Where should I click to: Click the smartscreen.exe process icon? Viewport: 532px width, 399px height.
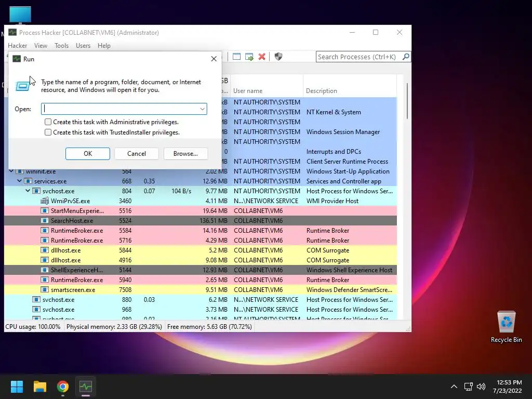[x=45, y=290]
